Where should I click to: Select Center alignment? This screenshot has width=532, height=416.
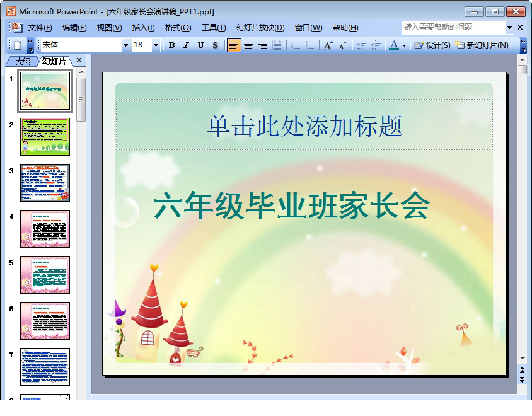[x=248, y=45]
